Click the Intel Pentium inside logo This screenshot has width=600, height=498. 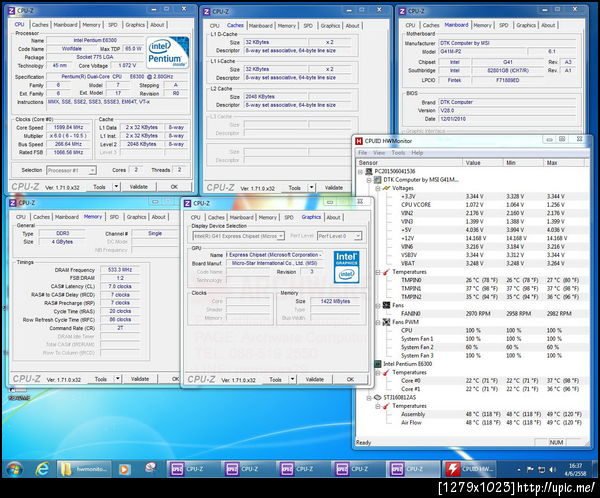coord(168,52)
